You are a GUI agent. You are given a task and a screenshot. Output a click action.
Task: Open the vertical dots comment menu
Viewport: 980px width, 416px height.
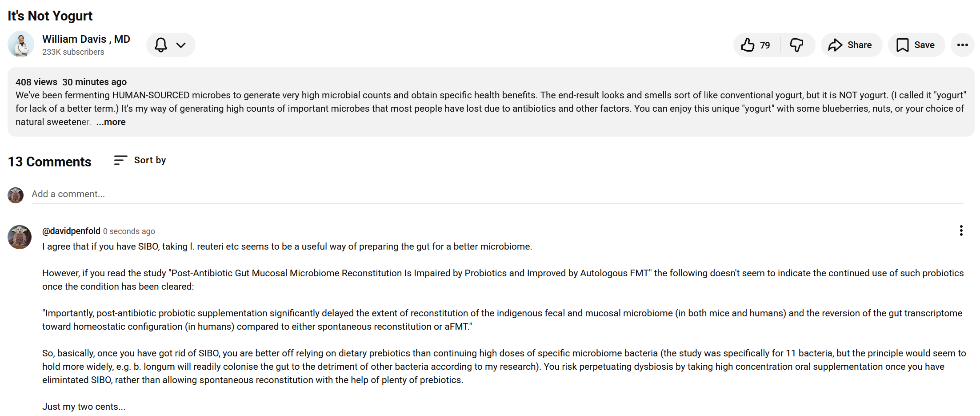point(961,230)
